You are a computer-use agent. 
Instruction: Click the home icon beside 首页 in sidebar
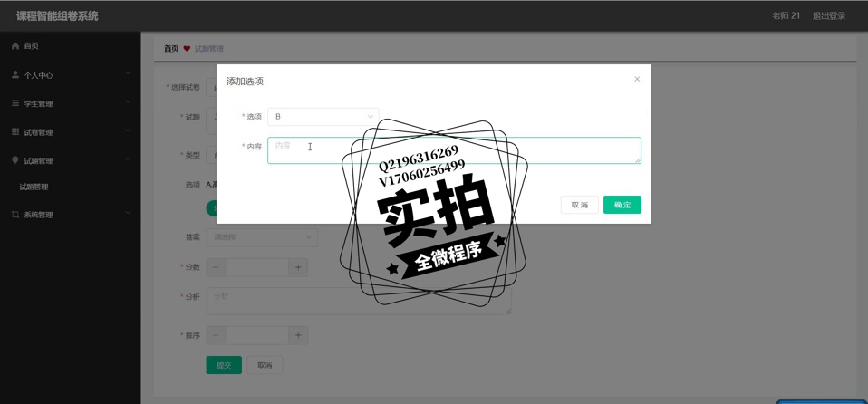pyautogui.click(x=15, y=46)
